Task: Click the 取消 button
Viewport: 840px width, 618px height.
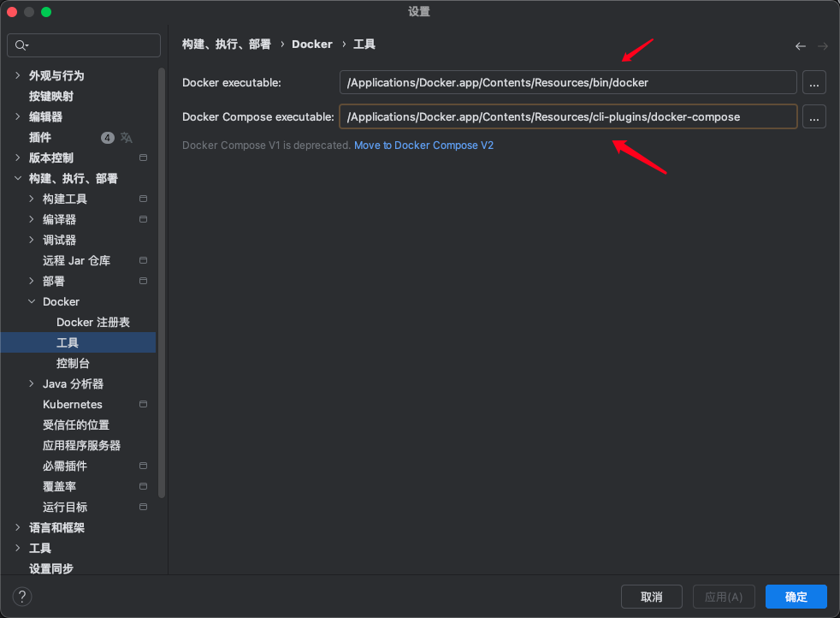Action: click(x=652, y=597)
